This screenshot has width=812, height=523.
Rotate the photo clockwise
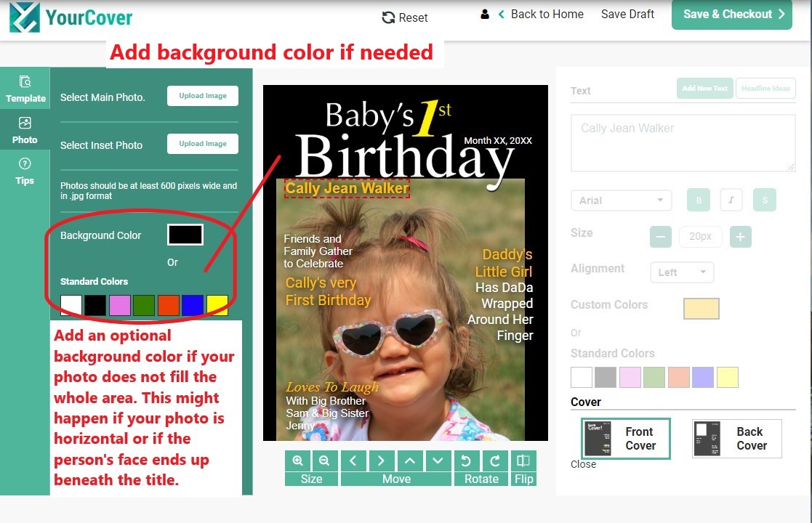[495, 460]
